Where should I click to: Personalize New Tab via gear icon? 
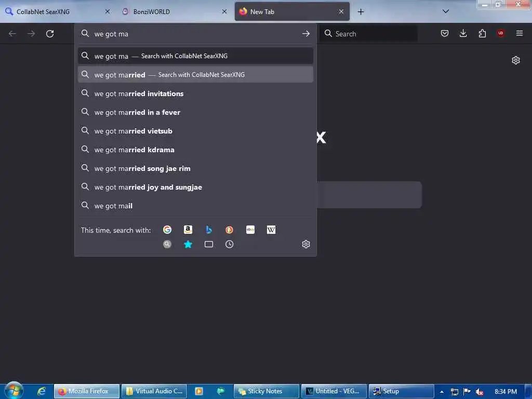click(516, 60)
